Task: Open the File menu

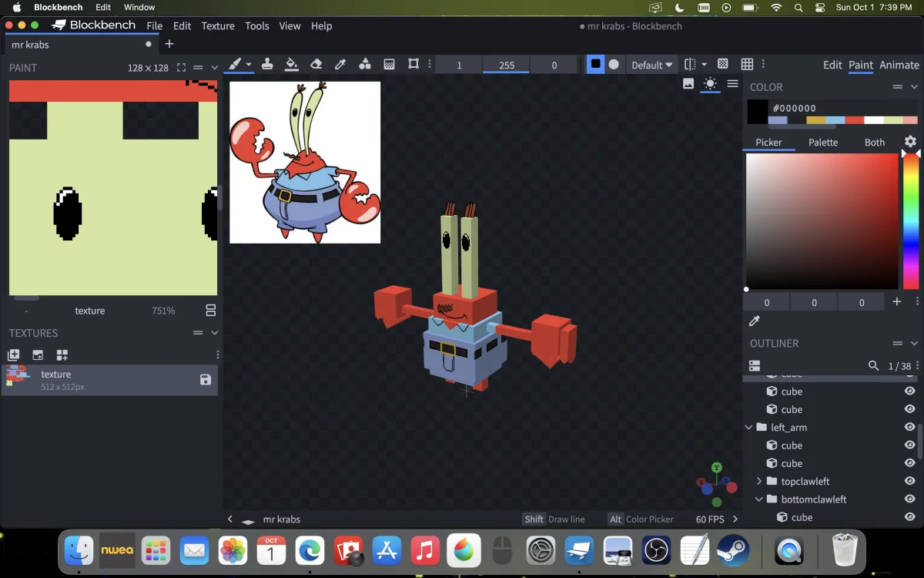Action: pos(155,25)
